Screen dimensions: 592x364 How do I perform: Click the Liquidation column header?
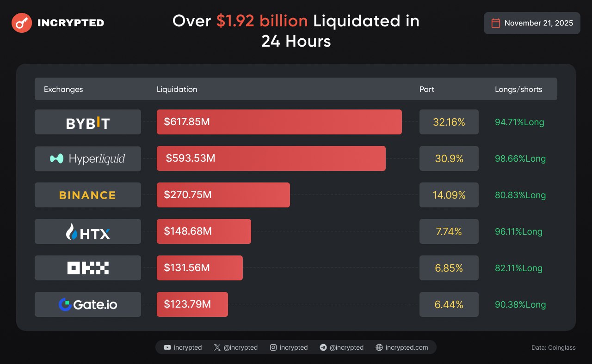click(177, 89)
